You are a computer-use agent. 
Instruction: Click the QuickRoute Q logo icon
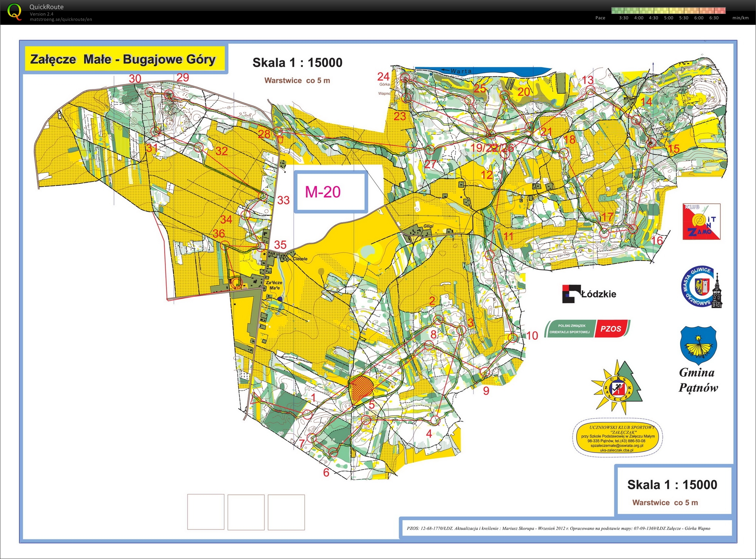(x=15, y=12)
